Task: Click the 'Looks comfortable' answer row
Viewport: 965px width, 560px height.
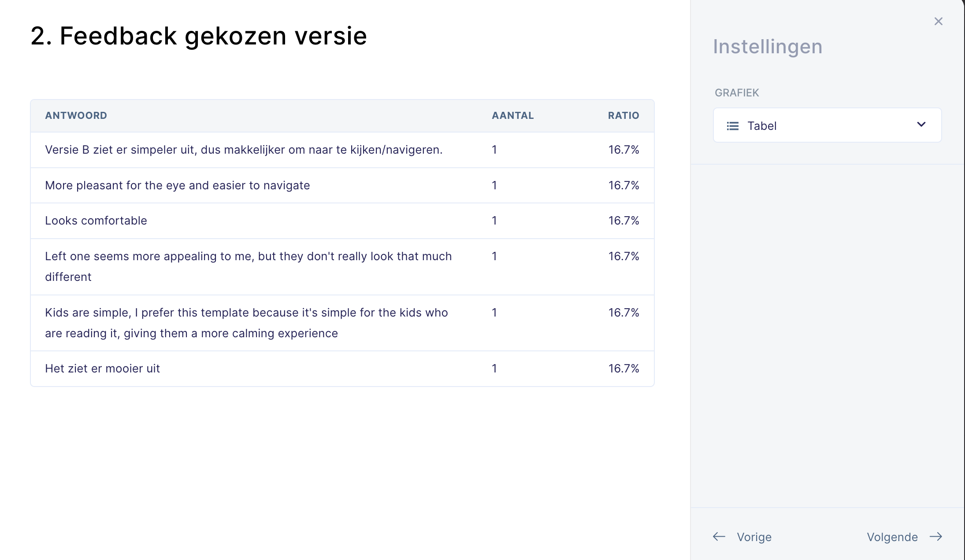Action: [96, 221]
